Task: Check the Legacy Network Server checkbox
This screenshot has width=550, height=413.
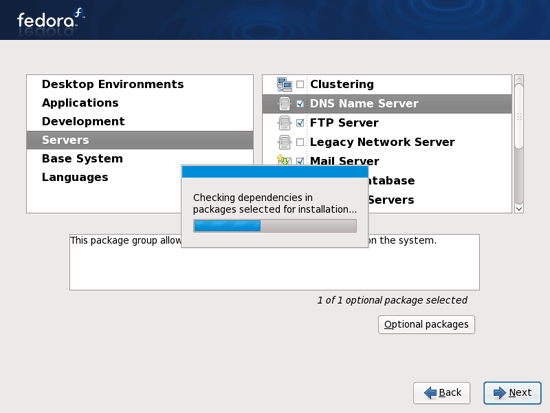Action: click(300, 142)
